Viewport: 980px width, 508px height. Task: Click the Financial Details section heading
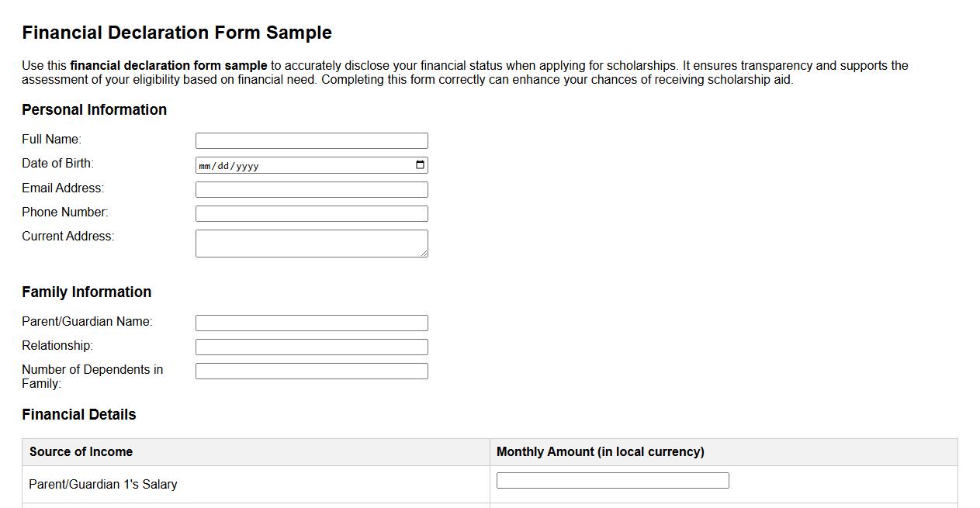coord(78,414)
